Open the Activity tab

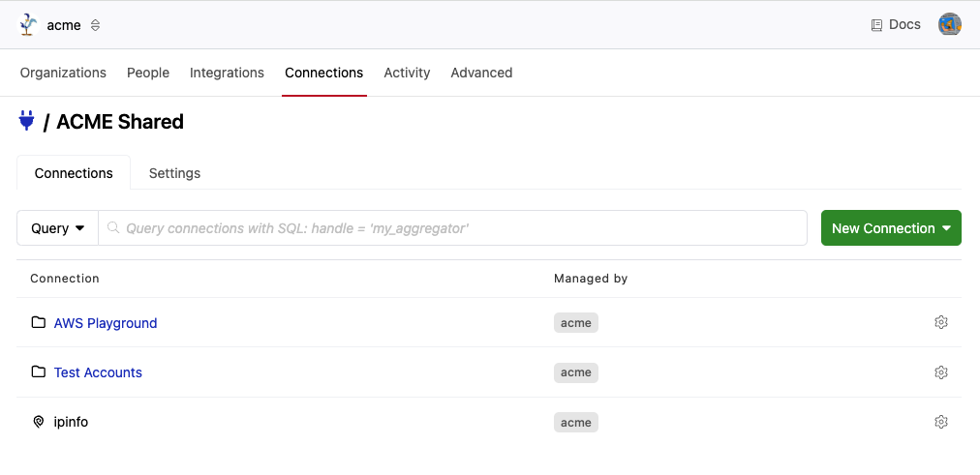coord(407,73)
